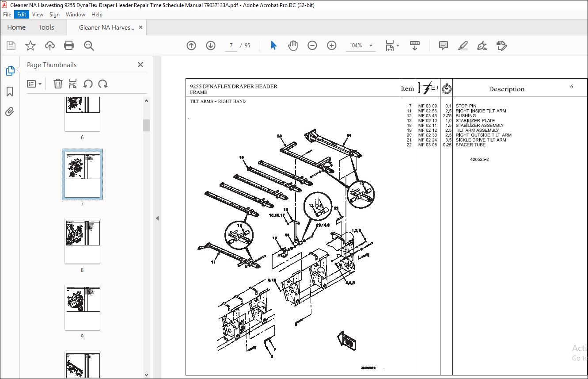Open the Attachments paperclip panel icon

point(10,112)
